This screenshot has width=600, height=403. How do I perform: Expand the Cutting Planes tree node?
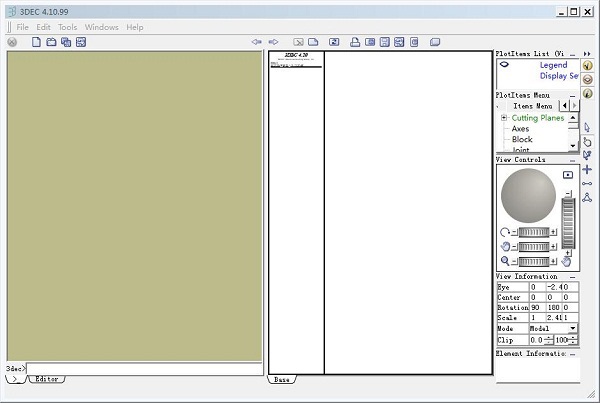(x=504, y=118)
